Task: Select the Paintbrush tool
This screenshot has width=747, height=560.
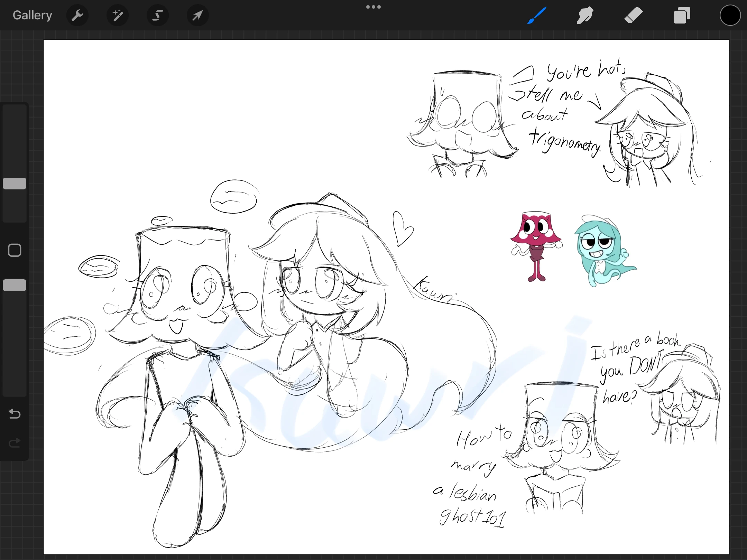Action: pos(536,15)
